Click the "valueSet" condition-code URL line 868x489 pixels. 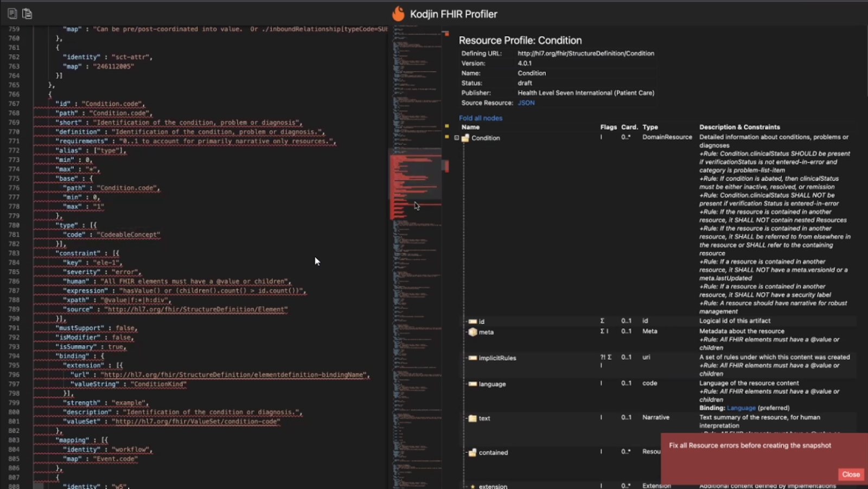(x=172, y=421)
